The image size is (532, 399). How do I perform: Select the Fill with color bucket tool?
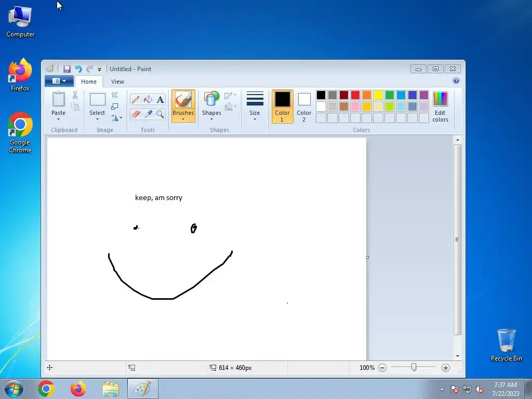pyautogui.click(x=148, y=99)
